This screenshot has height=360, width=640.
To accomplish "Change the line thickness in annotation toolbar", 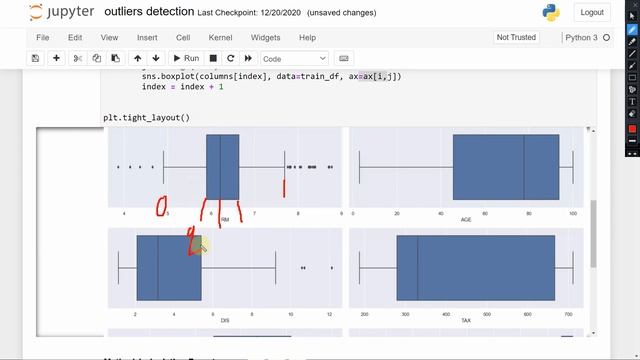I will 632,141.
